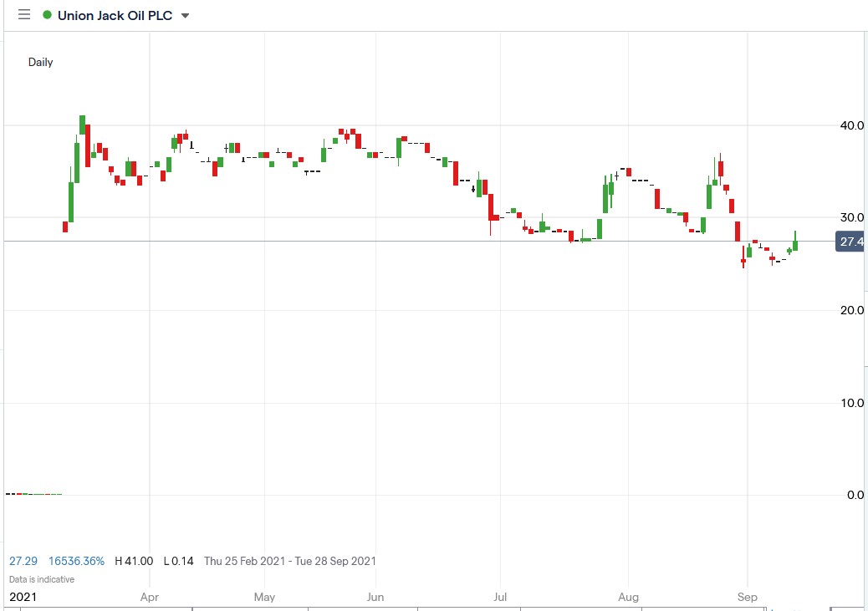Click the 10.0 price axis label
The width and height of the screenshot is (868, 611).
pos(852,403)
